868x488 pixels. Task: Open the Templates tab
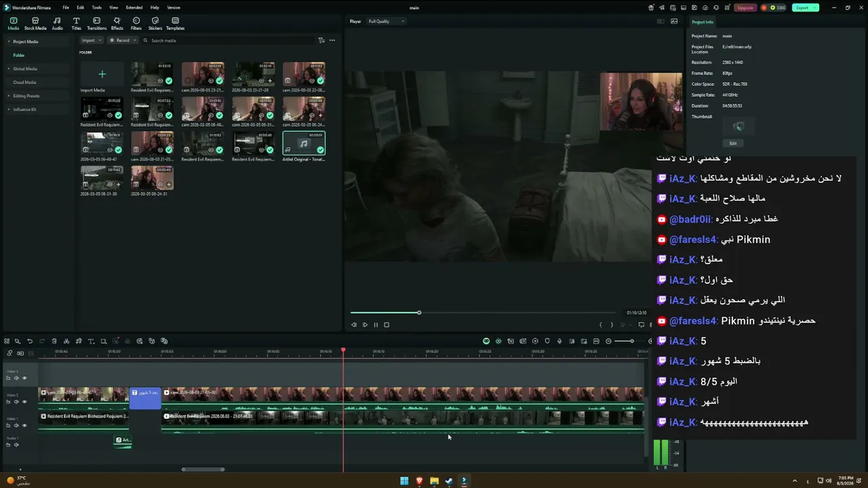click(176, 24)
